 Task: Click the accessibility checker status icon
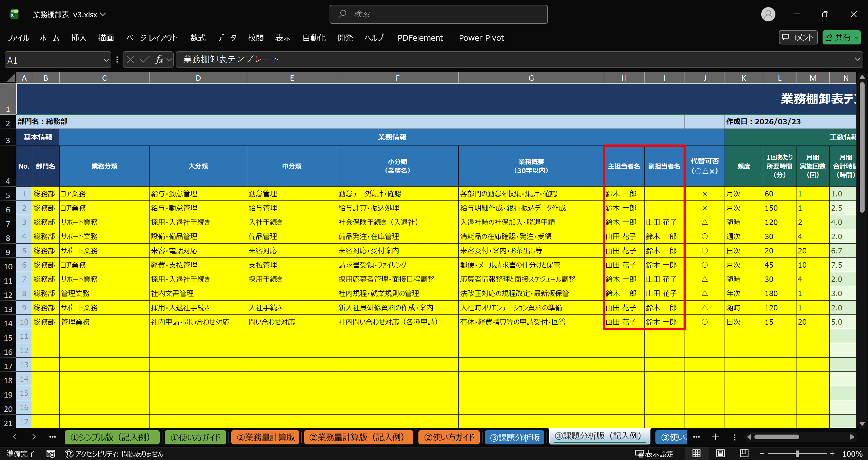point(69,454)
